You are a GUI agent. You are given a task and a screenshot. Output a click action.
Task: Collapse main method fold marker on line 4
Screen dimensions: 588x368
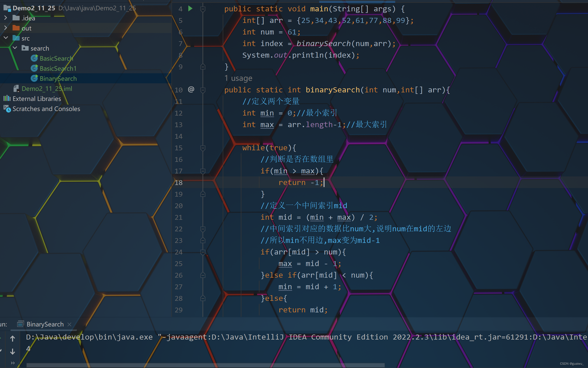[203, 9]
